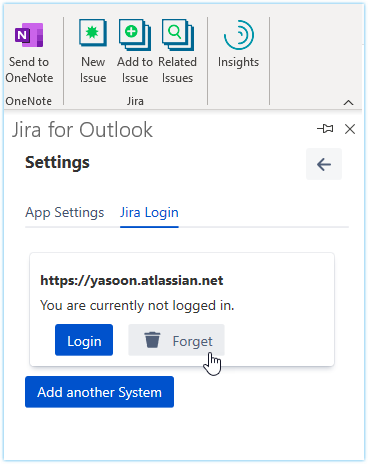Select the Jira Login tab
370x466 pixels.
click(149, 213)
